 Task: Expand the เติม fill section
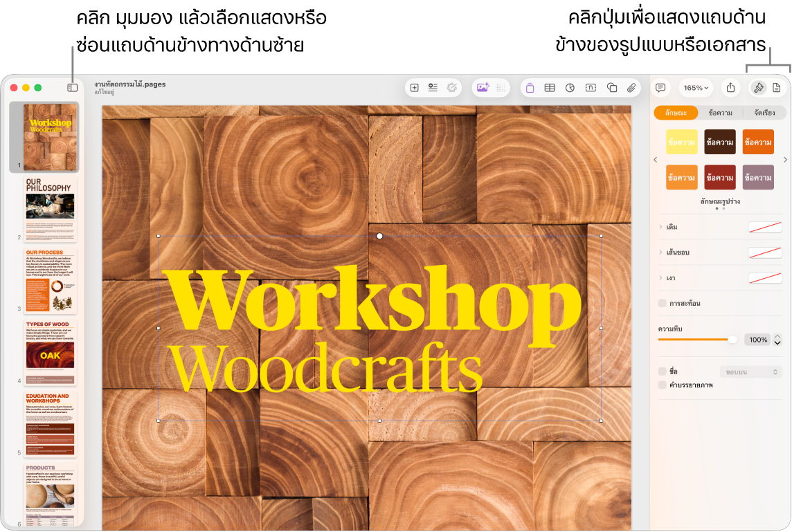coord(660,227)
